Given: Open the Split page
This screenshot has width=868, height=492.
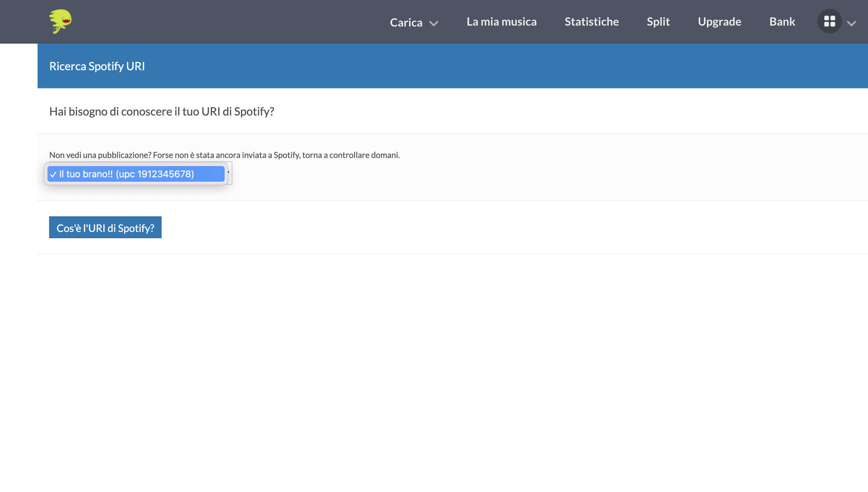Looking at the screenshot, I should [658, 22].
